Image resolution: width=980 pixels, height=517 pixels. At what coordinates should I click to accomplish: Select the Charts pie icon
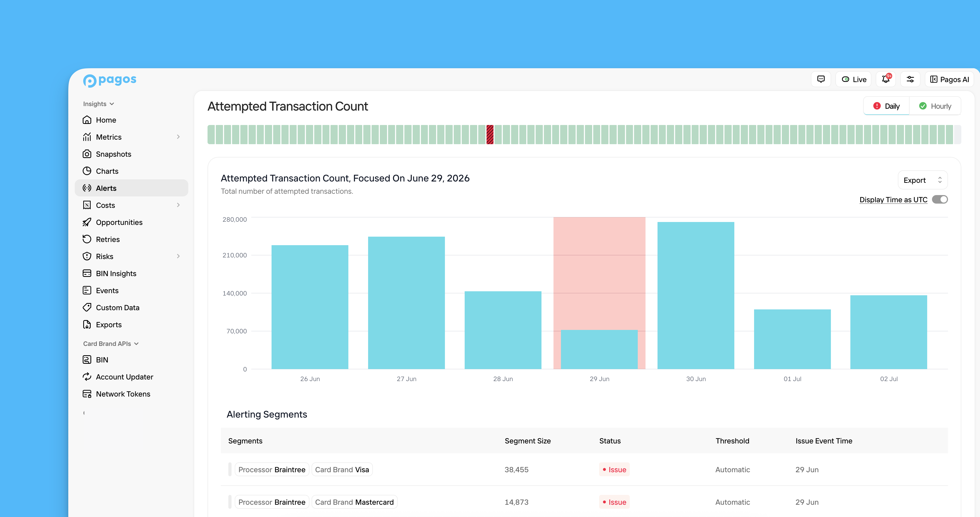[x=87, y=171]
